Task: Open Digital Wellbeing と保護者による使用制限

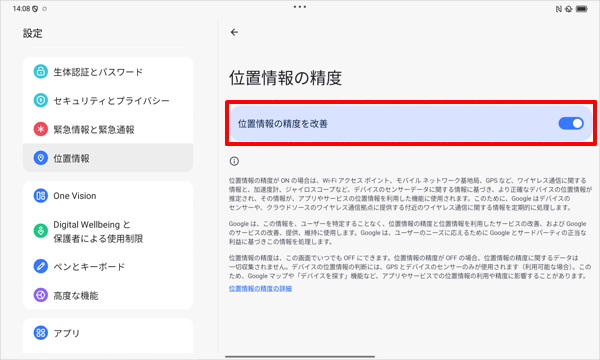Action: (x=108, y=231)
